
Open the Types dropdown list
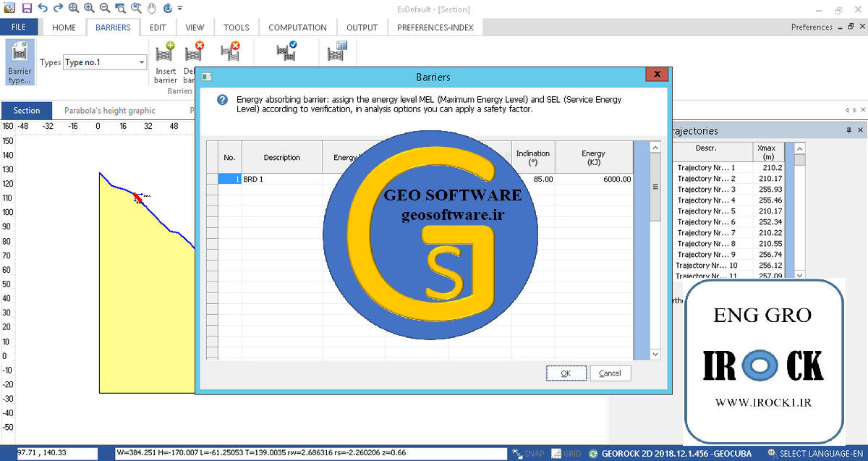tap(142, 63)
